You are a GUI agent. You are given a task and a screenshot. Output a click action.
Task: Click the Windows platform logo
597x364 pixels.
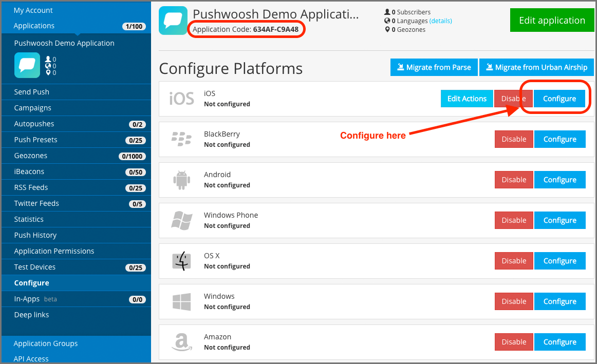pyautogui.click(x=181, y=301)
